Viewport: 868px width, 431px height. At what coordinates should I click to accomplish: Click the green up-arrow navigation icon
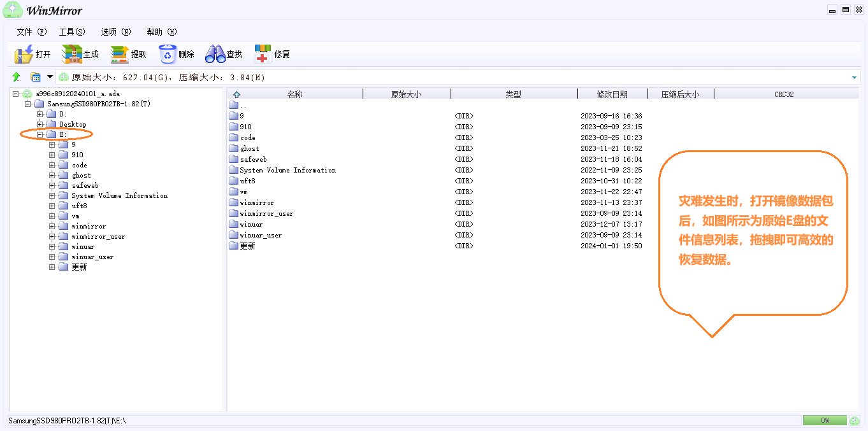click(17, 77)
